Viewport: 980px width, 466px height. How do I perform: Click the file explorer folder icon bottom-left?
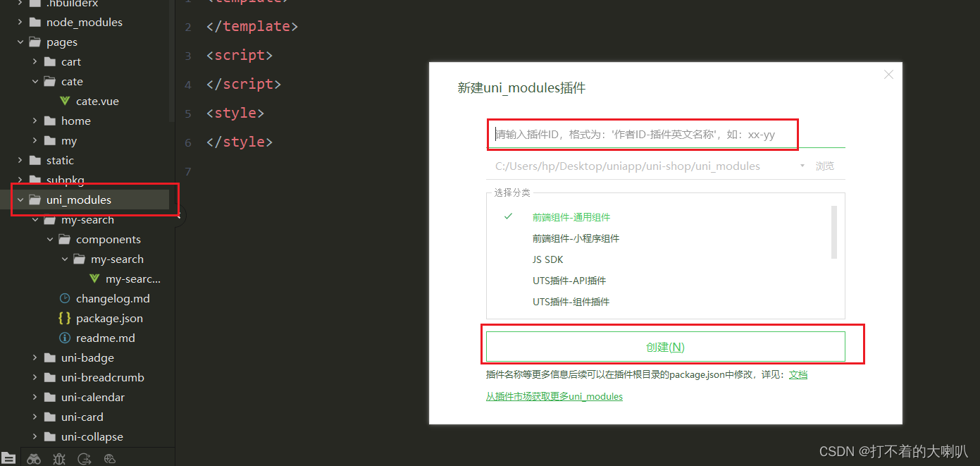8,459
